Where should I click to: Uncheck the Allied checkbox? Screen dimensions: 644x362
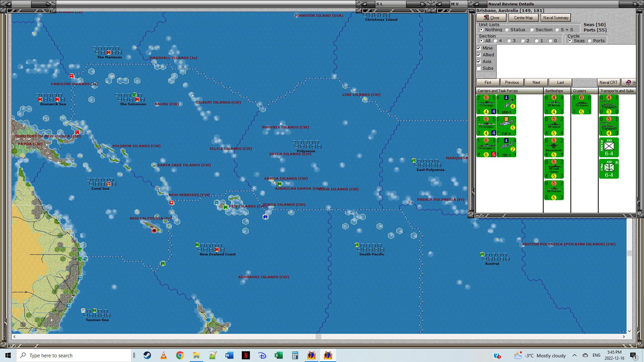[x=479, y=55]
